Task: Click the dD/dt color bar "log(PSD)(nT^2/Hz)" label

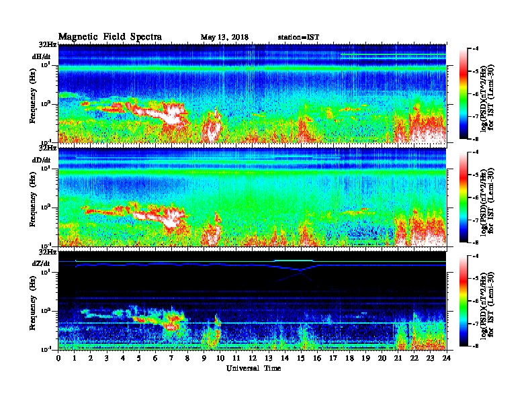Action: pos(484,202)
